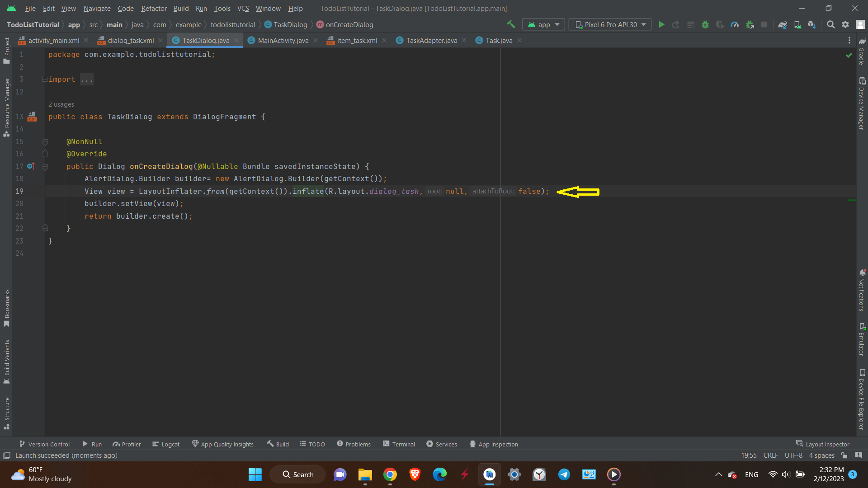Toggle Resource Manager tool window

pyautogui.click(x=7, y=107)
